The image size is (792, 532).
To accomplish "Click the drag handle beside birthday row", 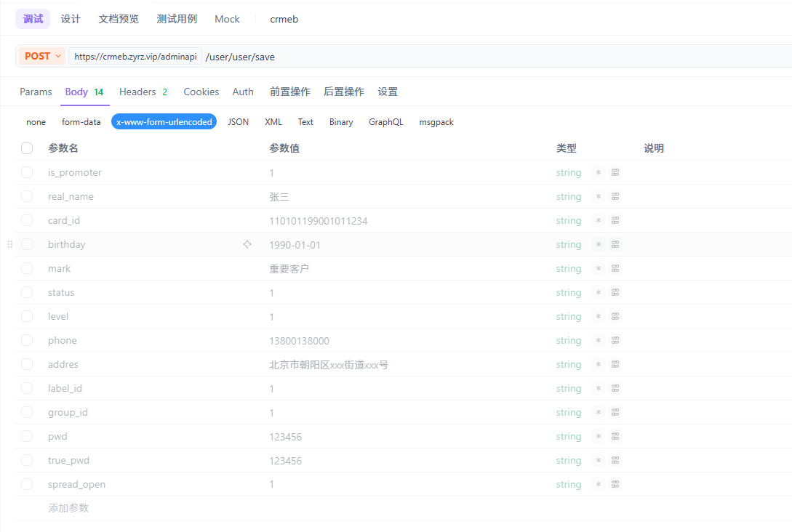I will pyautogui.click(x=9, y=245).
